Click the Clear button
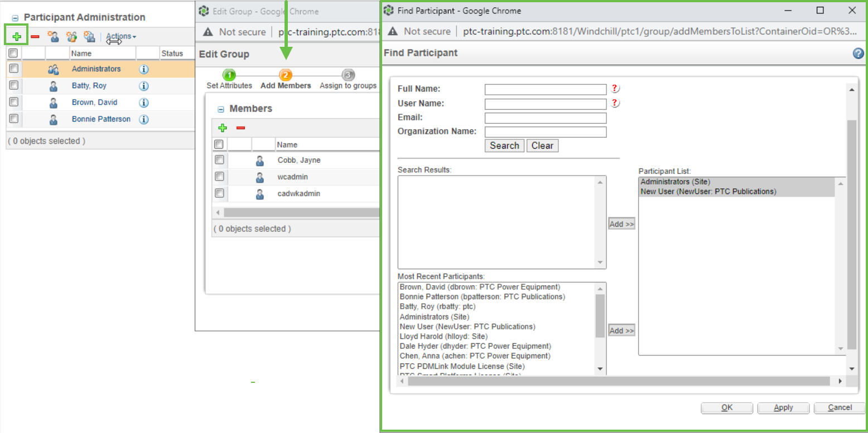This screenshot has height=433, width=868. point(542,145)
